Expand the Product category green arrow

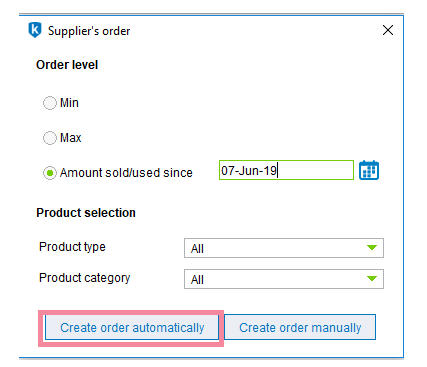[372, 278]
